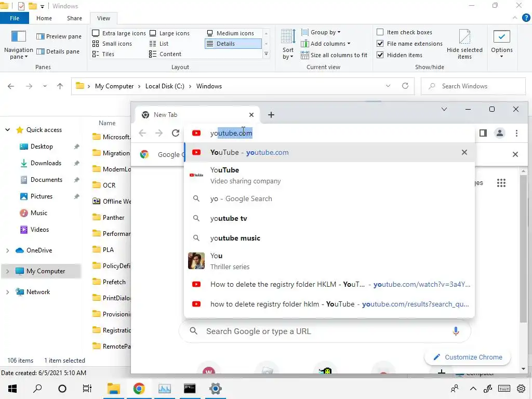This screenshot has width=532, height=399.
Task: Go up one folder in Explorer
Action: pyautogui.click(x=60, y=86)
